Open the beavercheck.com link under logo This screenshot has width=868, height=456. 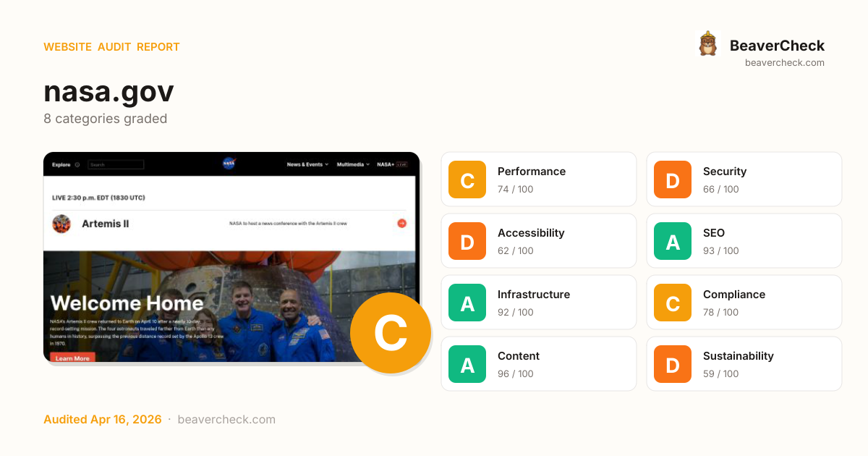[785, 62]
